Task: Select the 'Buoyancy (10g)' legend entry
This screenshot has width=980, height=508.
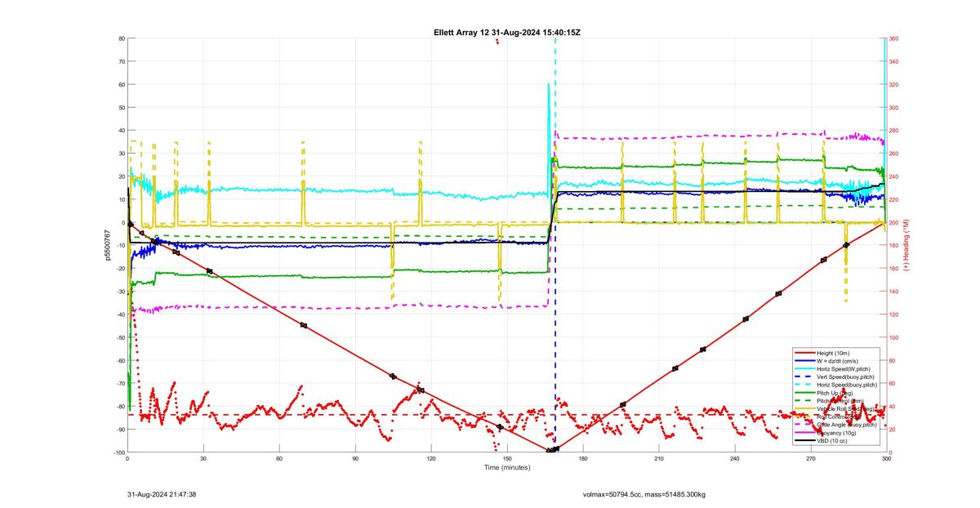Action: tap(836, 433)
